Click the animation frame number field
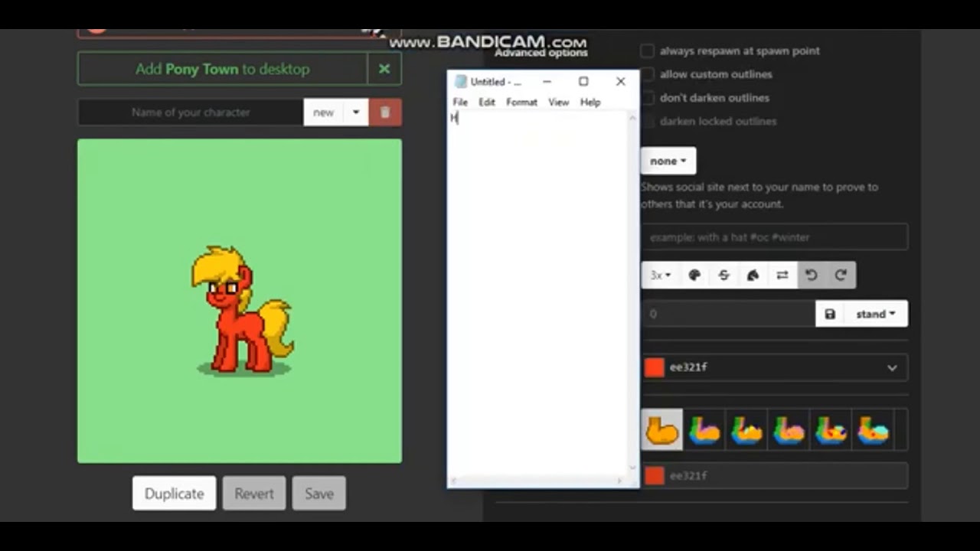 point(729,314)
